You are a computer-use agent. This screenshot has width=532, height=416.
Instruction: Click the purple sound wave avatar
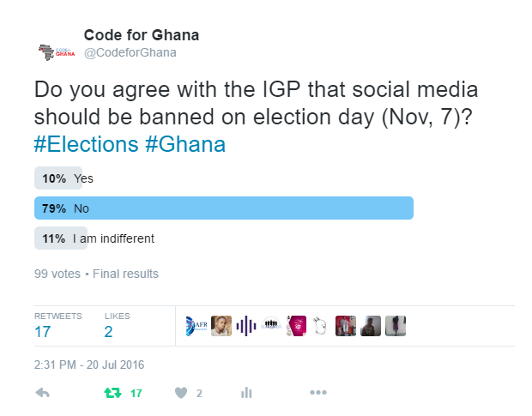246,326
